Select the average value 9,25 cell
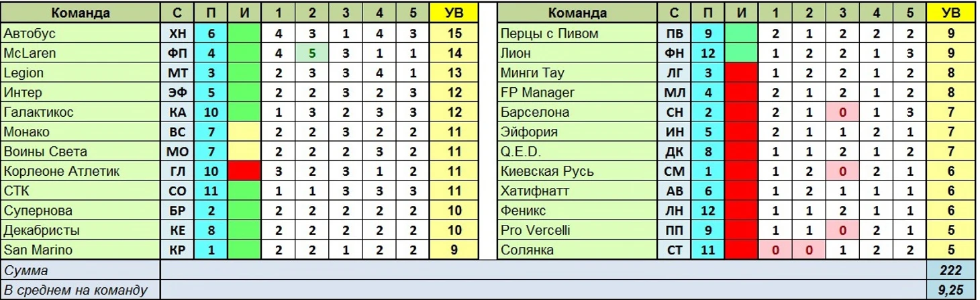Screen dimensions: 980x300 [952, 290]
